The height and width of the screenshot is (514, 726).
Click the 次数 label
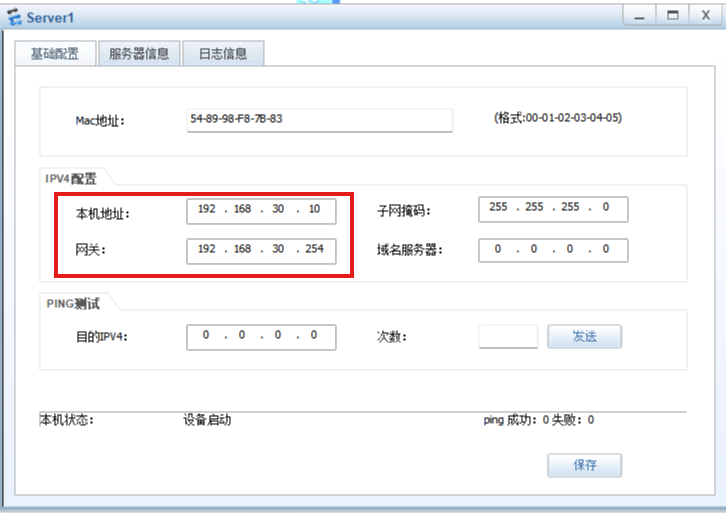tap(391, 337)
